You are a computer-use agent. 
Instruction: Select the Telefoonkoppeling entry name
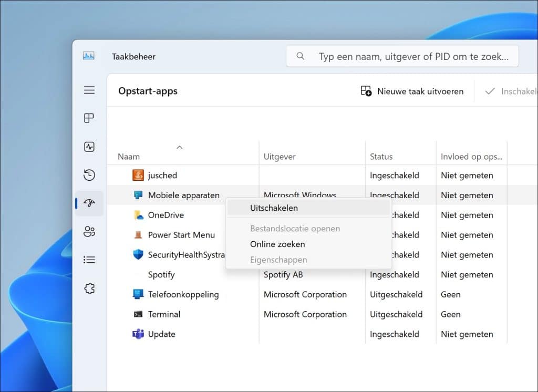pos(183,295)
